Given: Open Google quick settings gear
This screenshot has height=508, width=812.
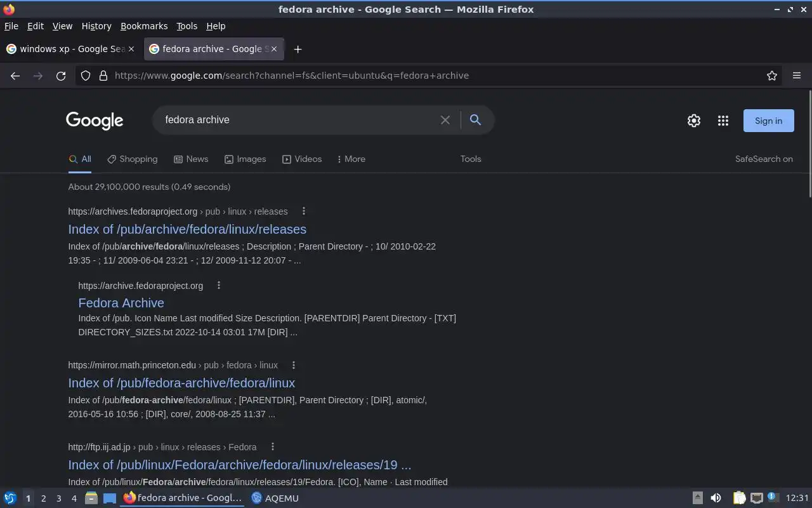Looking at the screenshot, I should pos(694,121).
